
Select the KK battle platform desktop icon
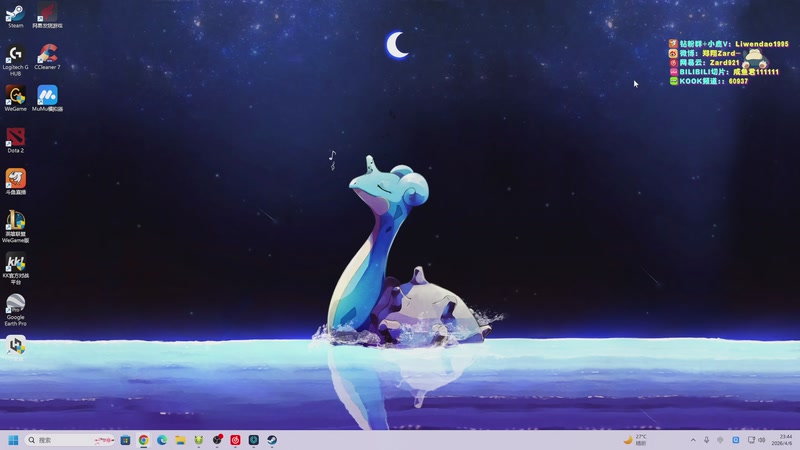point(15,269)
